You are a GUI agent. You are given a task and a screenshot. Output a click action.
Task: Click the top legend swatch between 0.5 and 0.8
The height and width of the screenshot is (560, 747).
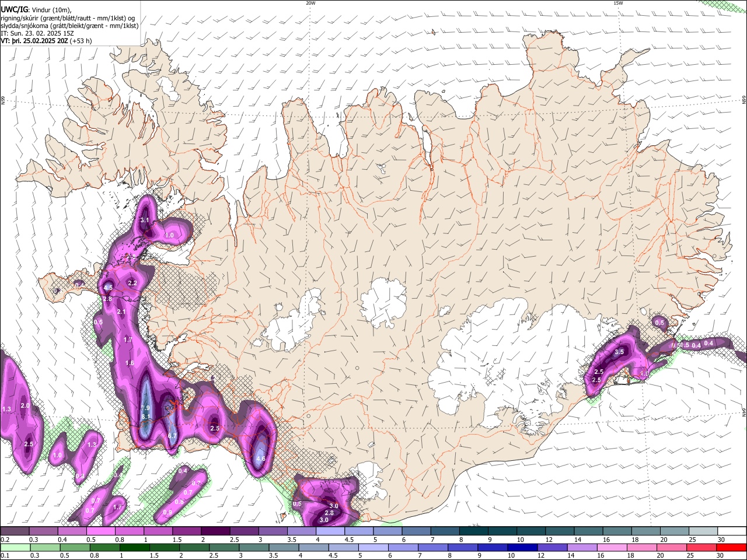coord(100,531)
